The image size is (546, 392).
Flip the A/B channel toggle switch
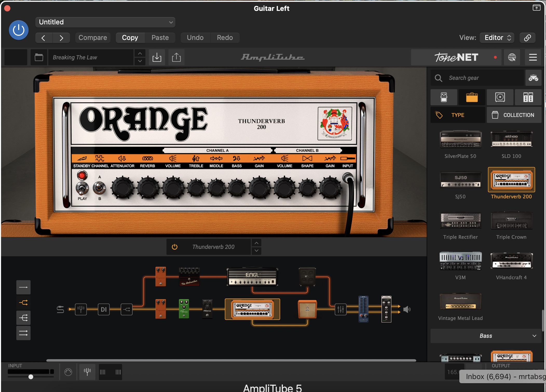(x=99, y=188)
